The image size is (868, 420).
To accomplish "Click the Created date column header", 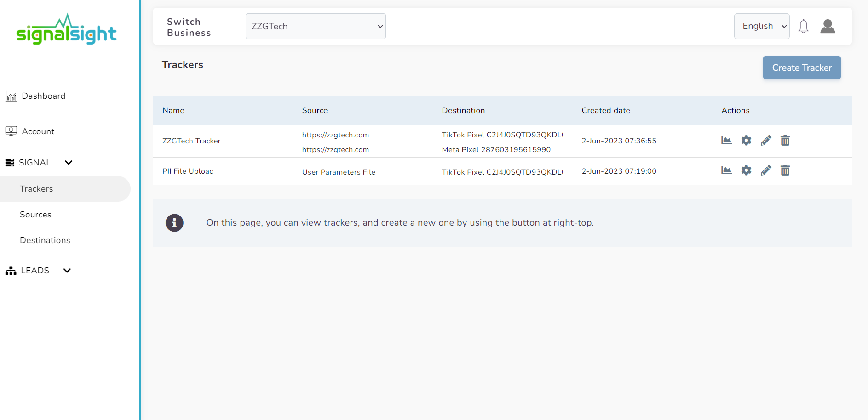I will click(606, 110).
